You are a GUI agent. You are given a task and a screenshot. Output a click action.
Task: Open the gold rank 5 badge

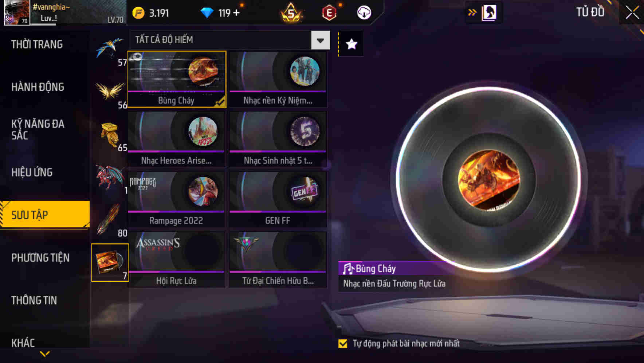[291, 13]
